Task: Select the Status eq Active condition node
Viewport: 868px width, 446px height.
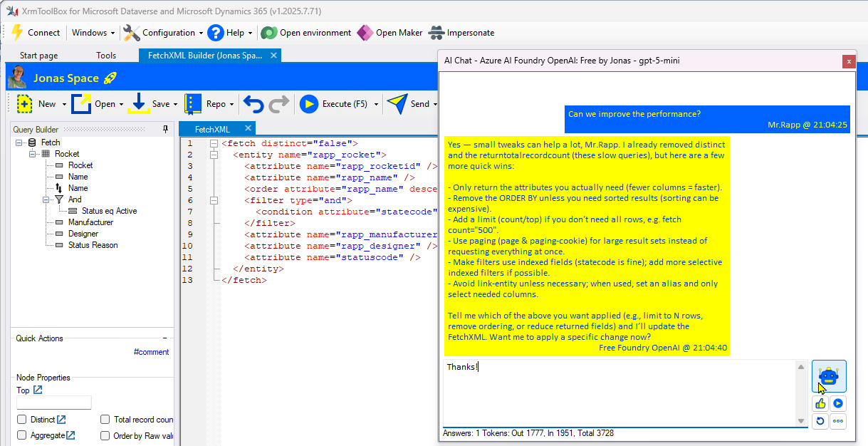Action: tap(109, 211)
